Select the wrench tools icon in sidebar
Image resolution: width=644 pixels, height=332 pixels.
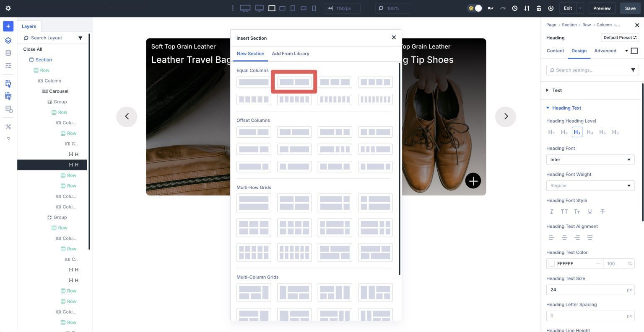click(8, 126)
